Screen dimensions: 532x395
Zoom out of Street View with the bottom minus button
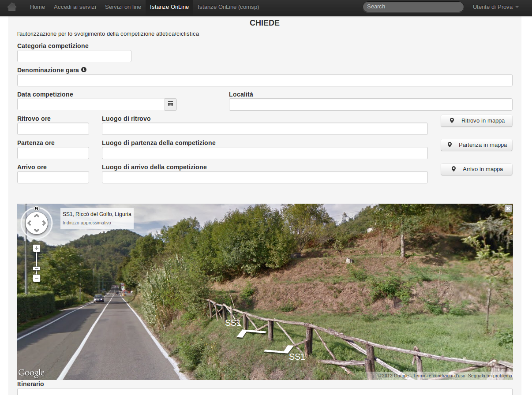point(37,278)
